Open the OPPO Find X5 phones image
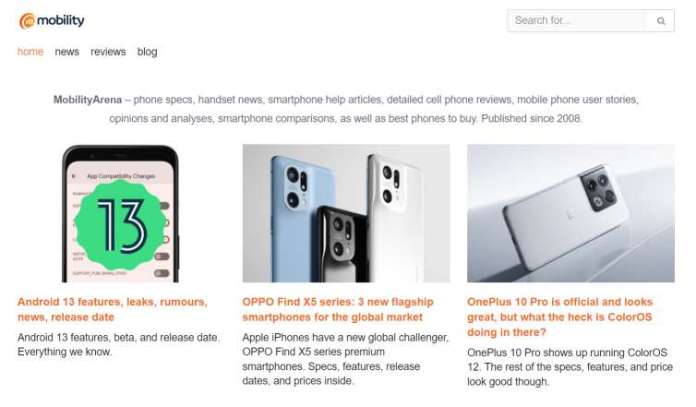Viewport: 696px width, 407px height. point(346,213)
